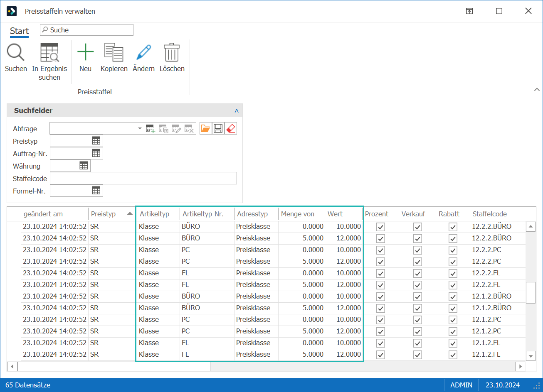This screenshot has width=543, height=392.
Task: Toggle Rabatt checkbox for 12.2.2.FL row with Wert 10.0000
Action: point(453,274)
